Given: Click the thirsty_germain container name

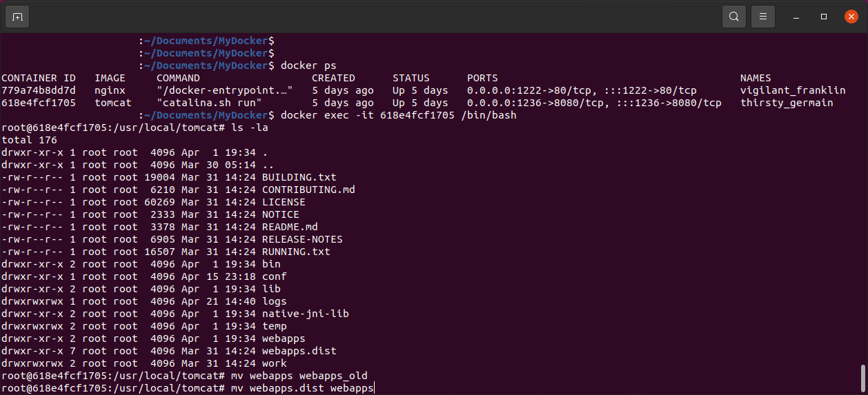Looking at the screenshot, I should click(787, 103).
